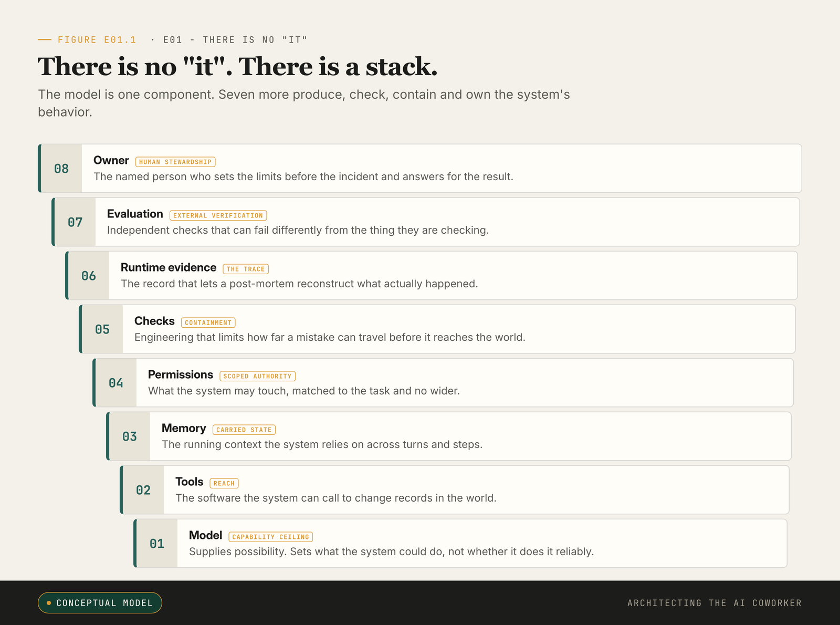
Task: Click the number 05 tile
Action: pyautogui.click(x=102, y=329)
